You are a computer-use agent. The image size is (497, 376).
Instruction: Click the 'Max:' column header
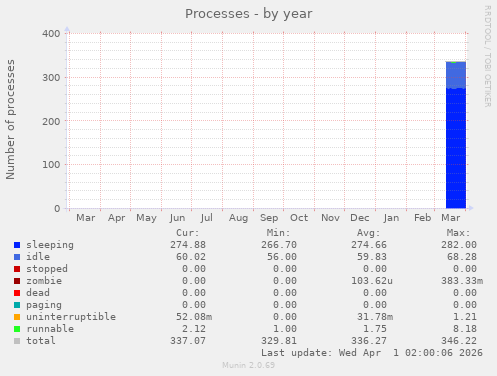click(x=459, y=233)
